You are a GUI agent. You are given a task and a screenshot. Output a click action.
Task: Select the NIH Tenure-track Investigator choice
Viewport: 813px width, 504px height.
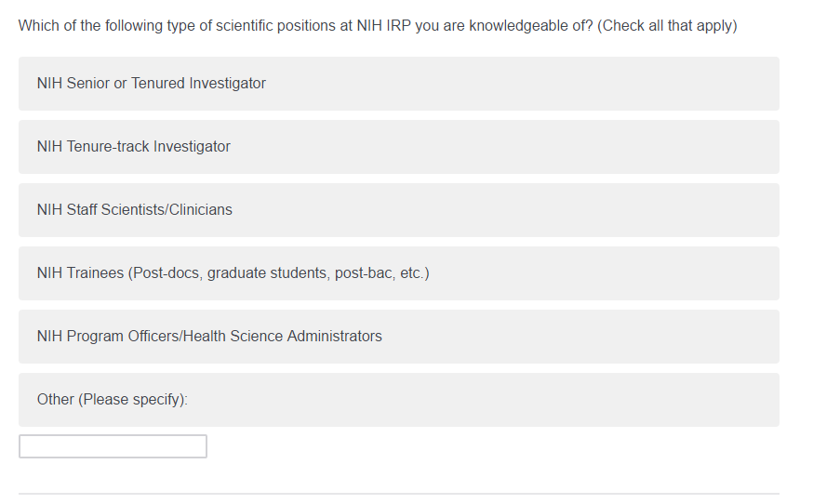(398, 147)
